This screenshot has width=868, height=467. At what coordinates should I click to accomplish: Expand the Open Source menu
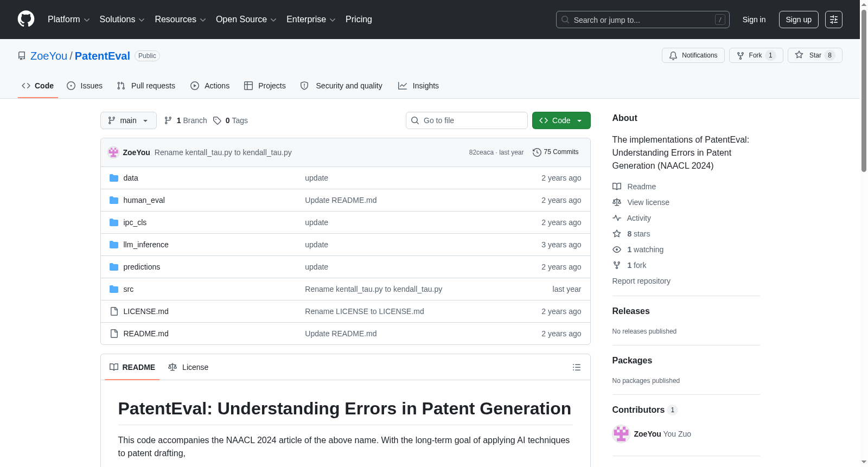click(x=246, y=20)
